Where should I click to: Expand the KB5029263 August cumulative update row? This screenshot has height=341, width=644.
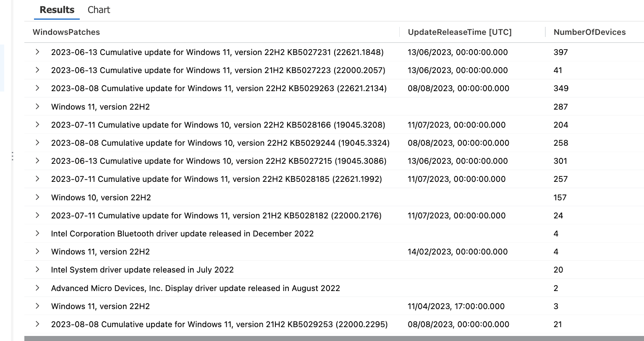[37, 88]
